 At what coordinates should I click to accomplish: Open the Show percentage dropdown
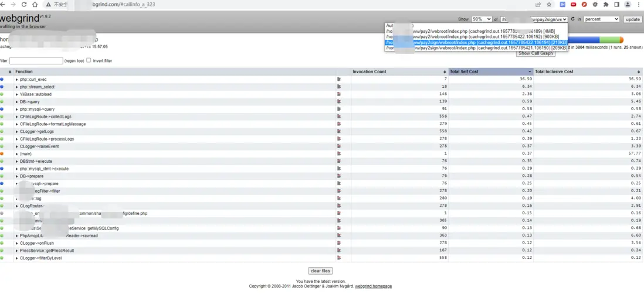482,19
